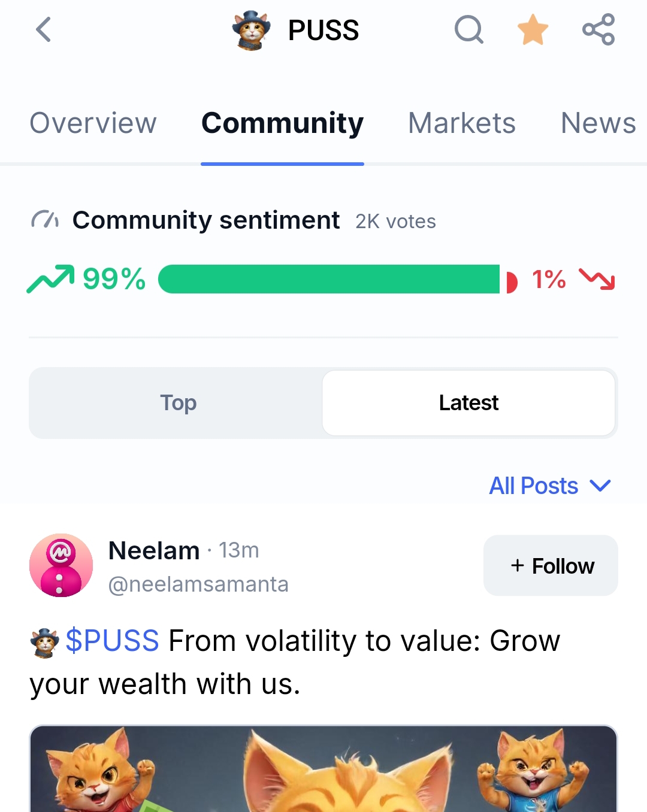Image resolution: width=647 pixels, height=812 pixels.
Task: Open Neelam's pink profile avatar
Action: point(61,565)
